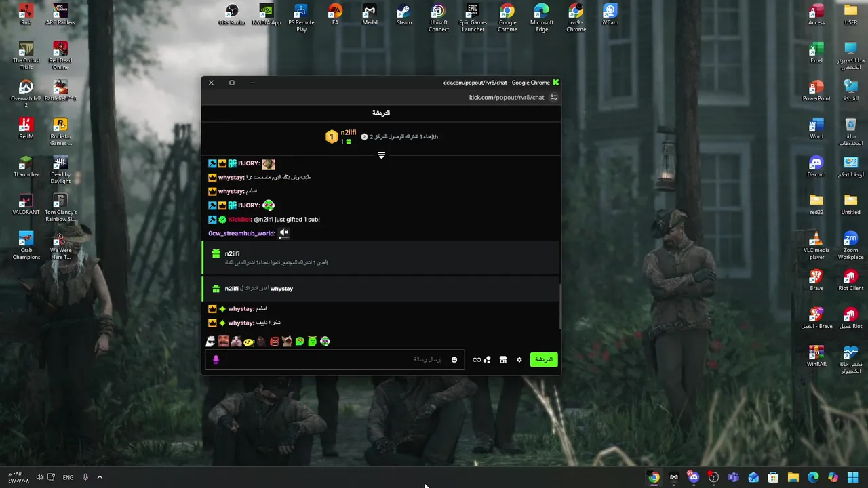Image resolution: width=868 pixels, height=488 pixels.
Task: Collapse the gift leaderboard with arrow handle
Action: point(381,155)
